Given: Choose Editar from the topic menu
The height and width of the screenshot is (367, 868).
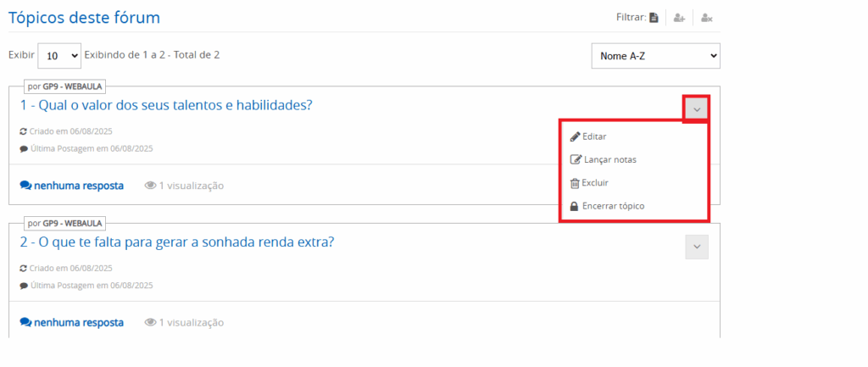Looking at the screenshot, I should pyautogui.click(x=594, y=136).
